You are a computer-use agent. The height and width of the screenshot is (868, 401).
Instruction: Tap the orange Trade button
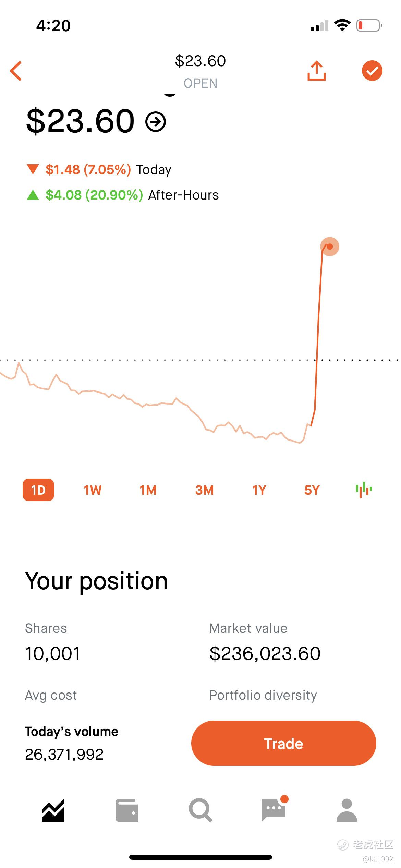[x=284, y=744]
